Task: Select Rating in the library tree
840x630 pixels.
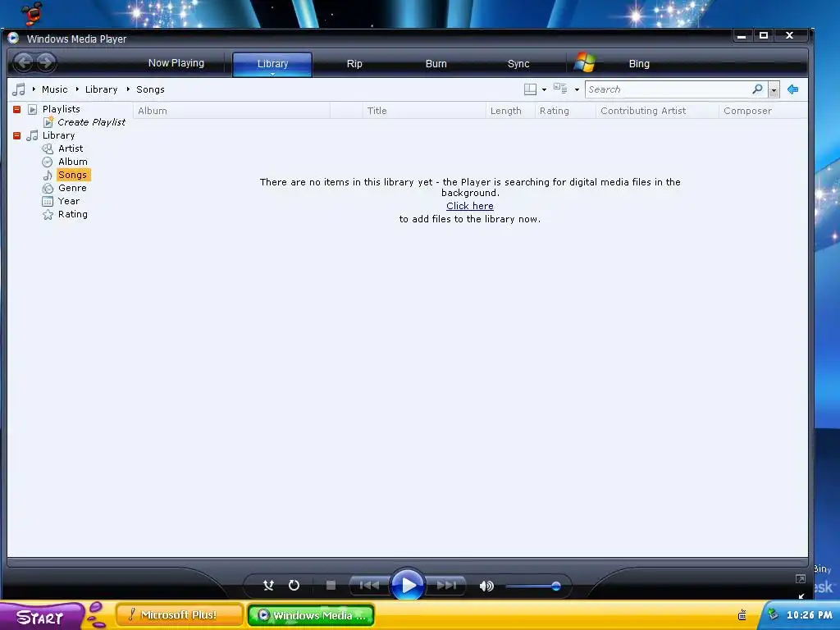Action: (72, 214)
